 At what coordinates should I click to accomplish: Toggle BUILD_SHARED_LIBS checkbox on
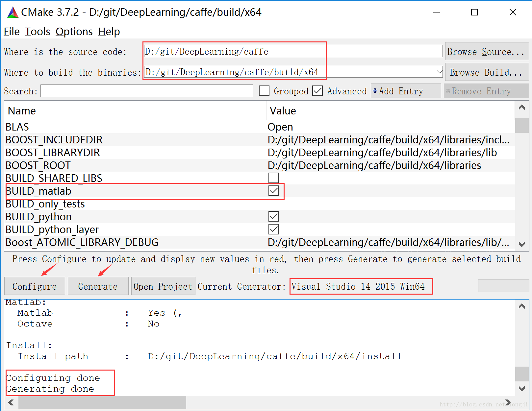click(x=273, y=178)
